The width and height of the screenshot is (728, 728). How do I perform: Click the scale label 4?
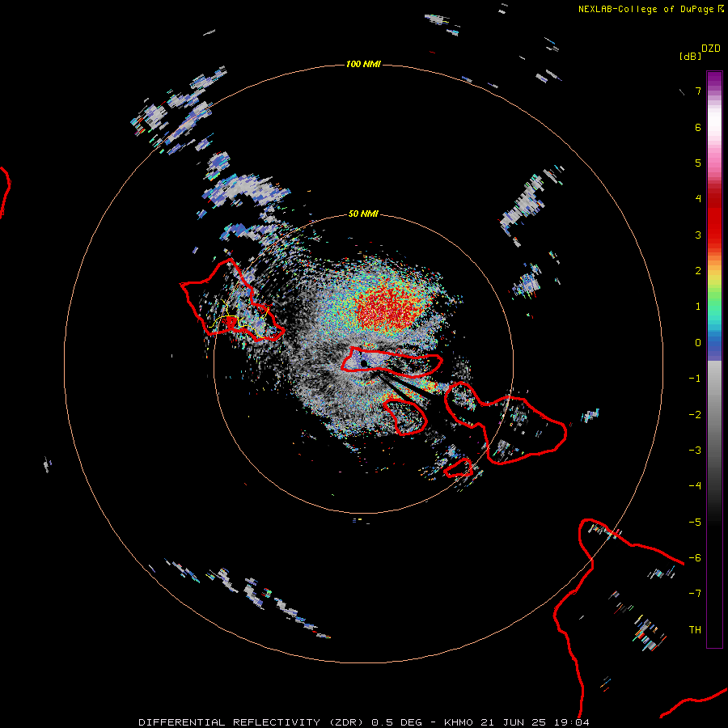coord(698,199)
